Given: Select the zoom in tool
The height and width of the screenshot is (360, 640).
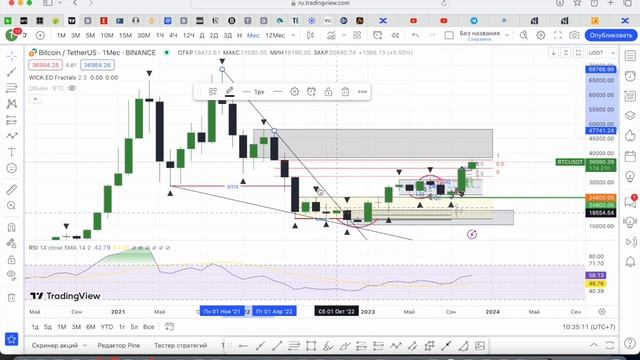Looking at the screenshot, I should pos(11,206).
